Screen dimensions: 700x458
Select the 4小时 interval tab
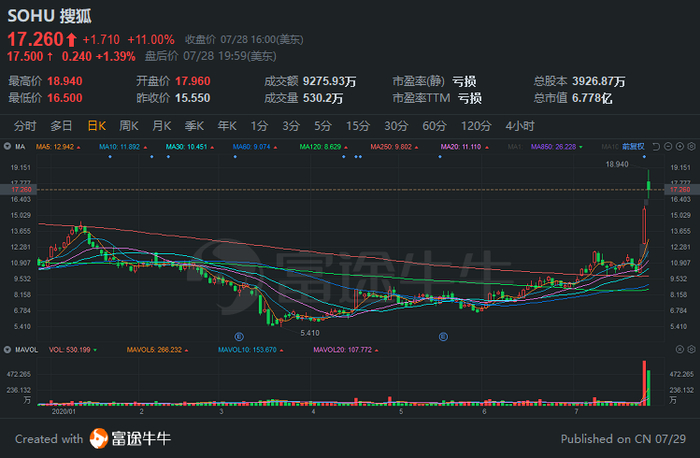(520, 126)
